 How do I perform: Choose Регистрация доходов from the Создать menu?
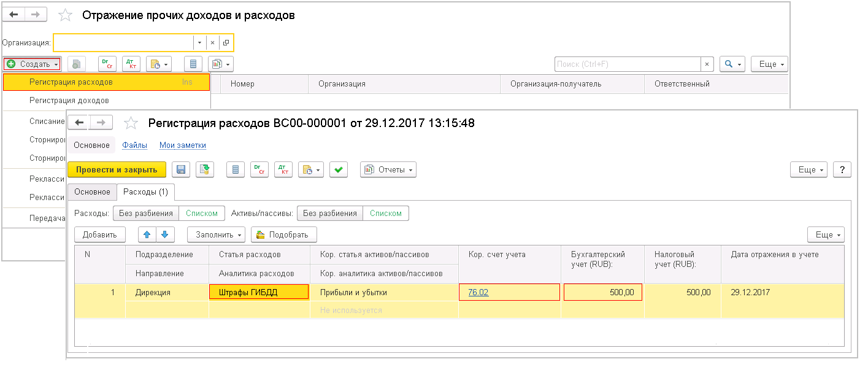pos(69,101)
